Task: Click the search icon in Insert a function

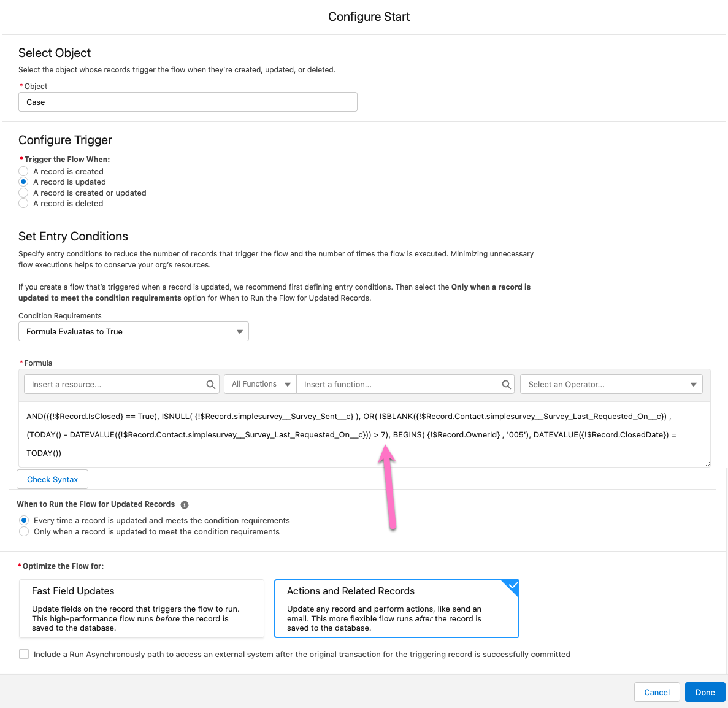Action: pyautogui.click(x=506, y=384)
